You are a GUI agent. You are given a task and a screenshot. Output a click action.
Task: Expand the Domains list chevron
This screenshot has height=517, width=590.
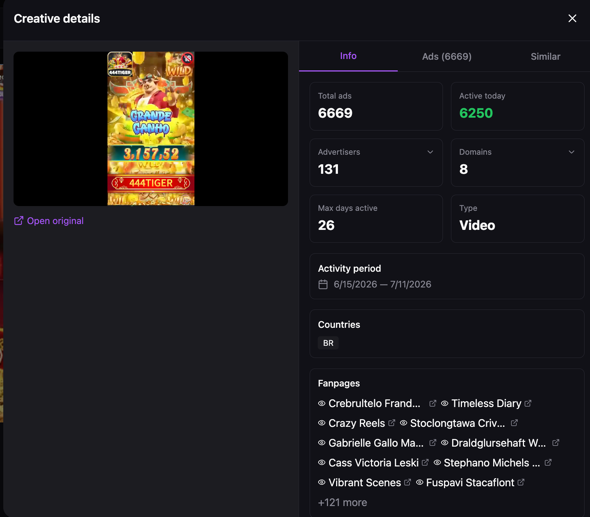(x=571, y=152)
